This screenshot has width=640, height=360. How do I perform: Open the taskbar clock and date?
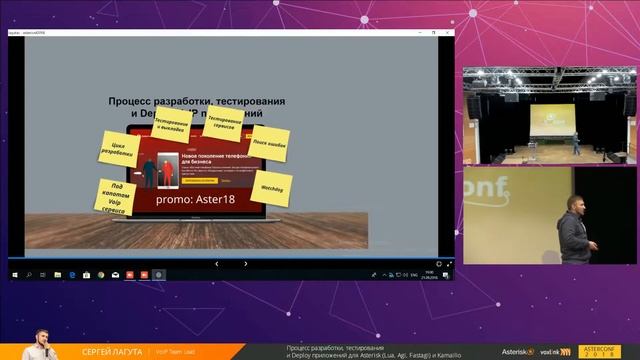tap(429, 275)
